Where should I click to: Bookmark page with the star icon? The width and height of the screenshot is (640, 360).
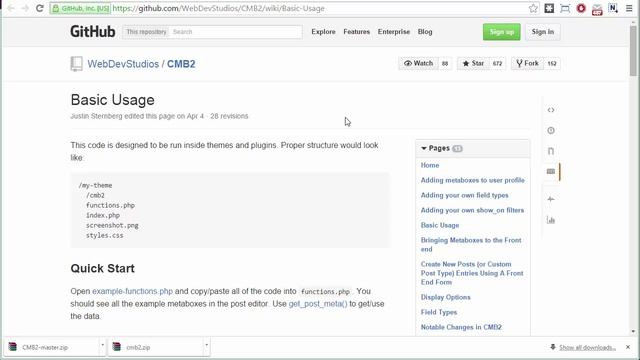pos(533,8)
